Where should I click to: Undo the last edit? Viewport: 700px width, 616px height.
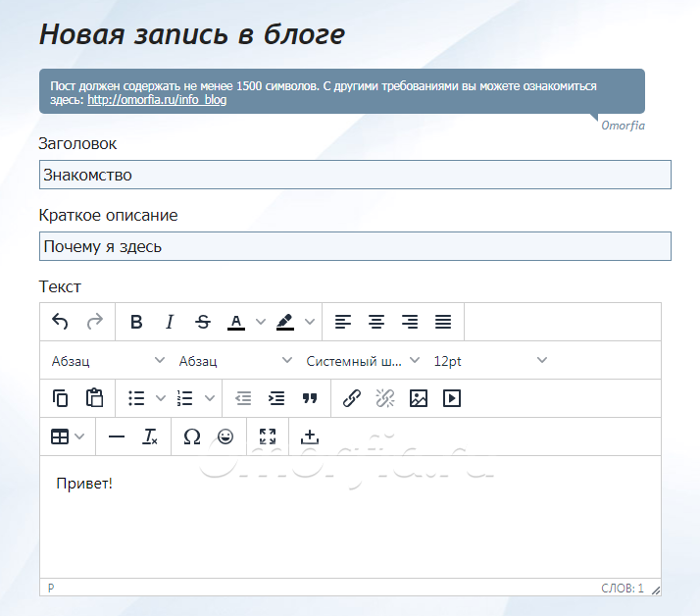click(60, 322)
